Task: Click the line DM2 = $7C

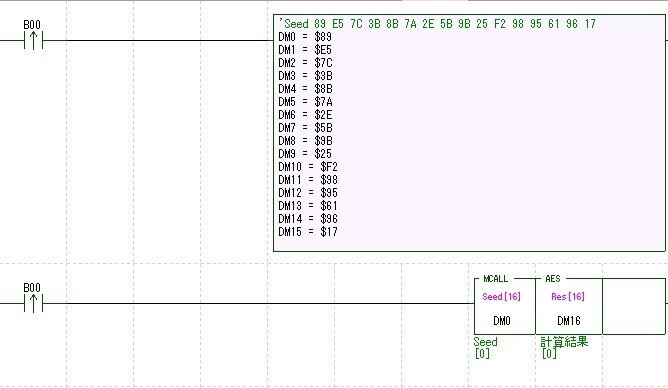Action: [x=305, y=63]
